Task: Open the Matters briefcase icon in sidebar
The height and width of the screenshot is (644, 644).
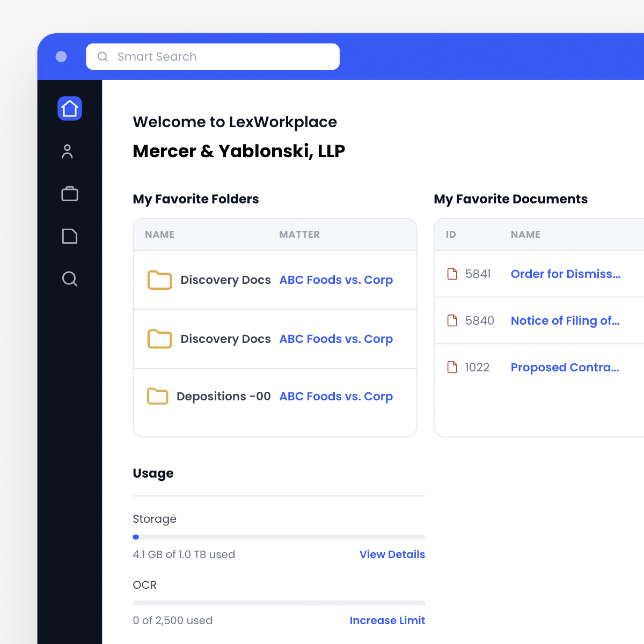Action: [70, 194]
